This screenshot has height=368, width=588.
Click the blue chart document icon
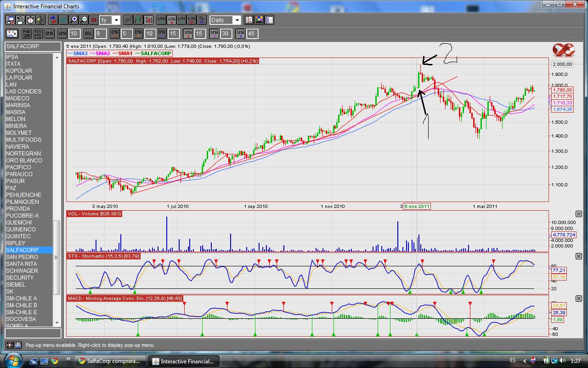(x=269, y=20)
